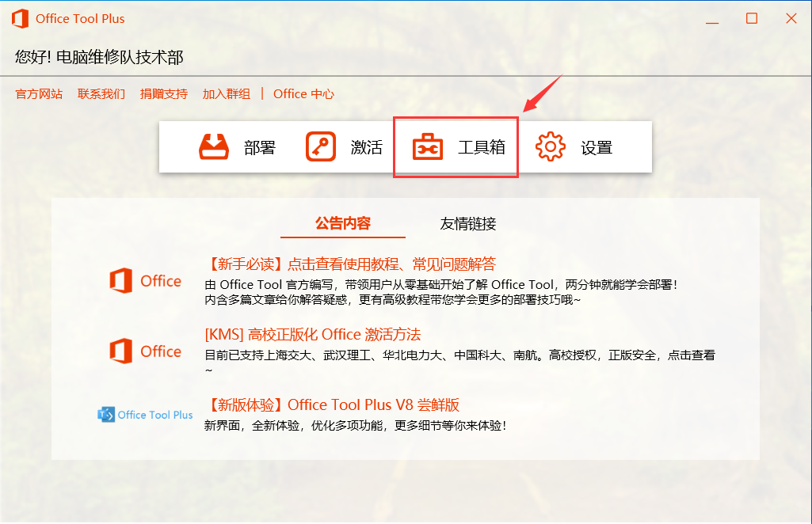Maximize the Office Tool Plus window
812x524 pixels.
[752, 19]
